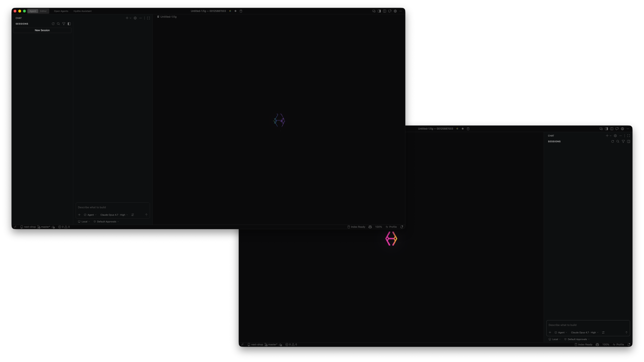
Task: Refresh sessions in the back window
Action: (613, 141)
